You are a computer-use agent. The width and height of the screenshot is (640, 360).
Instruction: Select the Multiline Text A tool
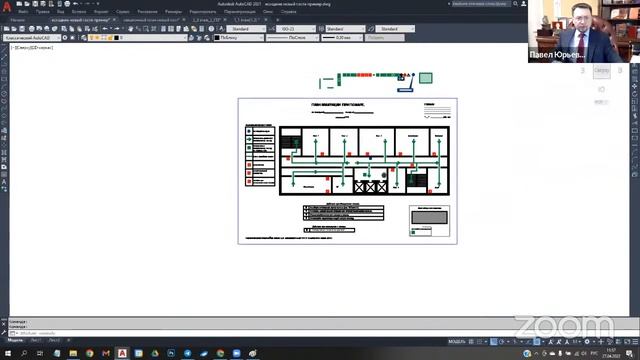coord(4,182)
